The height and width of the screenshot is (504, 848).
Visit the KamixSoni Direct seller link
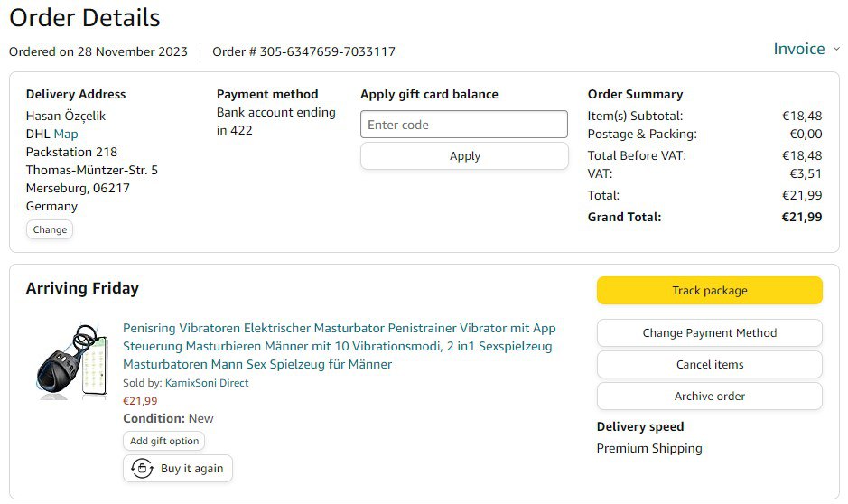coord(207,383)
